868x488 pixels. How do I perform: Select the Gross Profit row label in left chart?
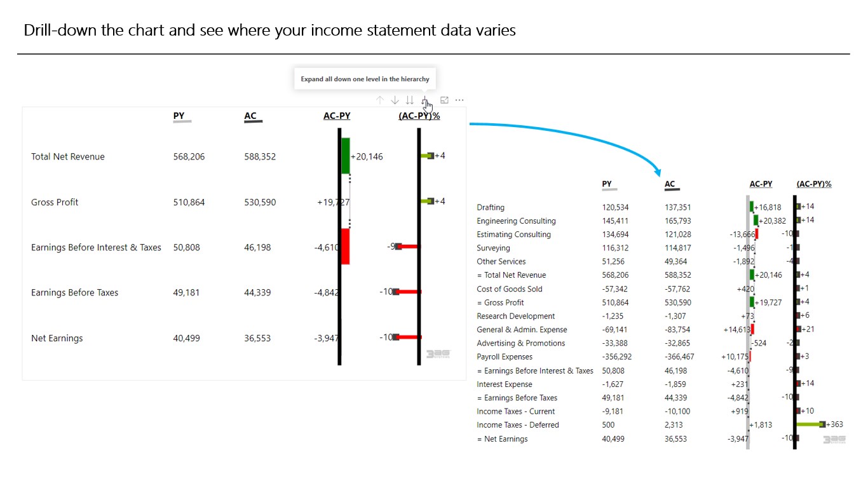55,202
